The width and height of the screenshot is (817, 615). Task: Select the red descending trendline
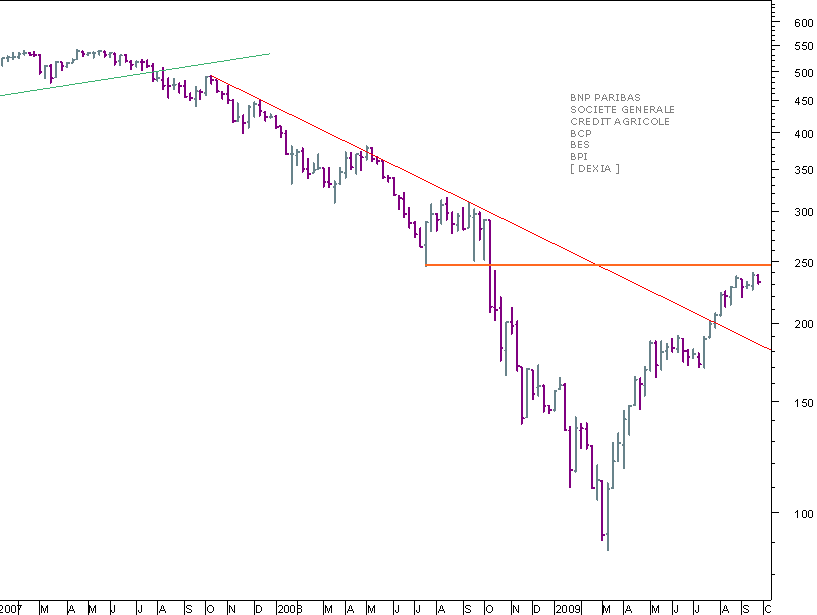tap(490, 213)
